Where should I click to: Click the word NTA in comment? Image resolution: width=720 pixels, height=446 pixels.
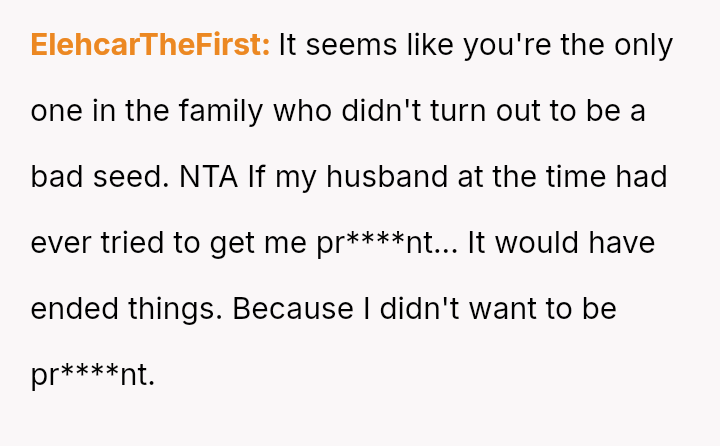tap(208, 177)
